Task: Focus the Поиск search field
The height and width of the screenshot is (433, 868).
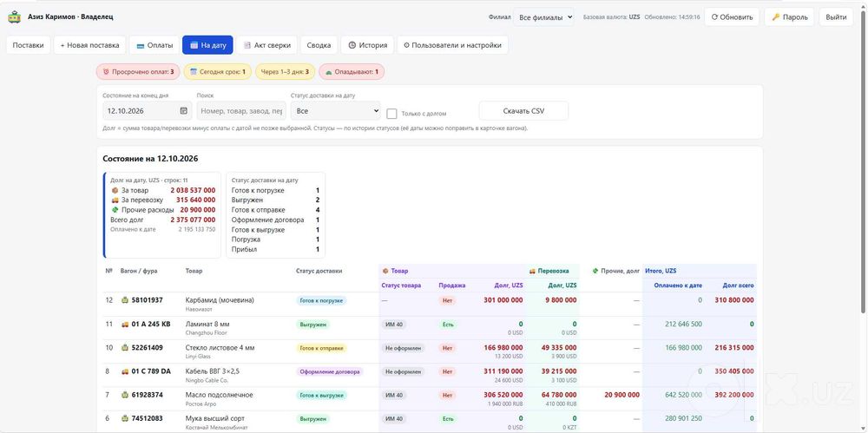Action: click(241, 111)
